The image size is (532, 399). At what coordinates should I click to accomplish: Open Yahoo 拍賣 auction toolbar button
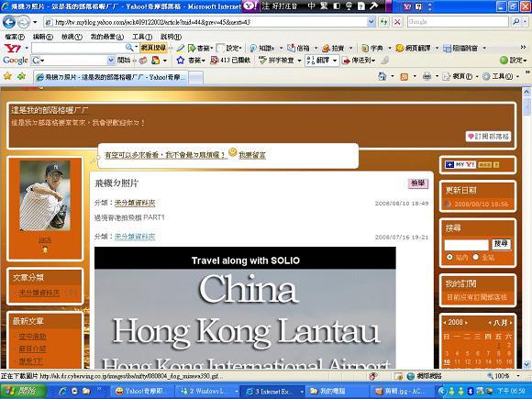click(x=333, y=49)
